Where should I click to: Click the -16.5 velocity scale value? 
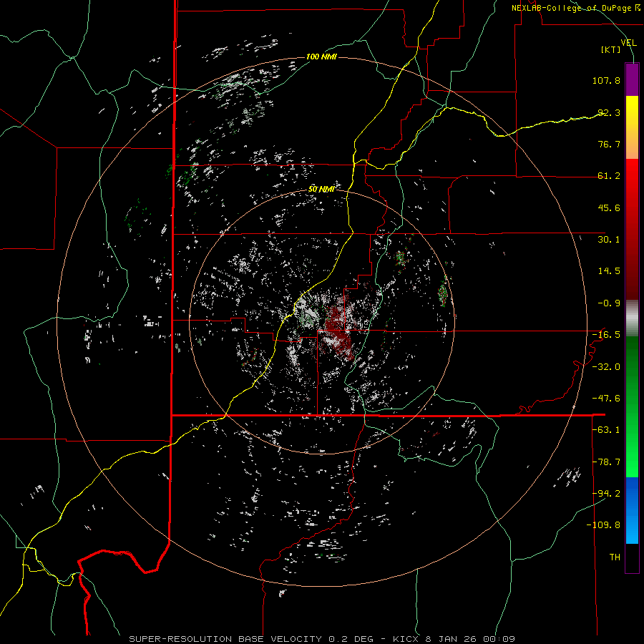point(606,335)
